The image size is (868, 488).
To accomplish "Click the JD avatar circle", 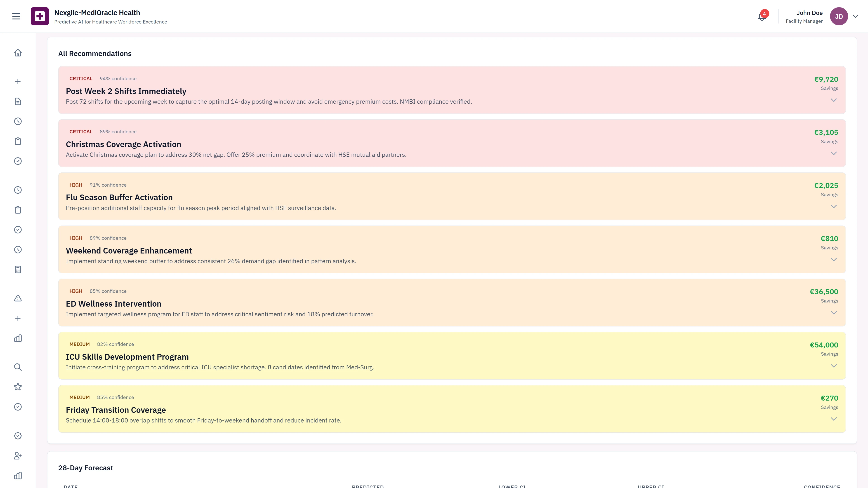I will 839,16.
